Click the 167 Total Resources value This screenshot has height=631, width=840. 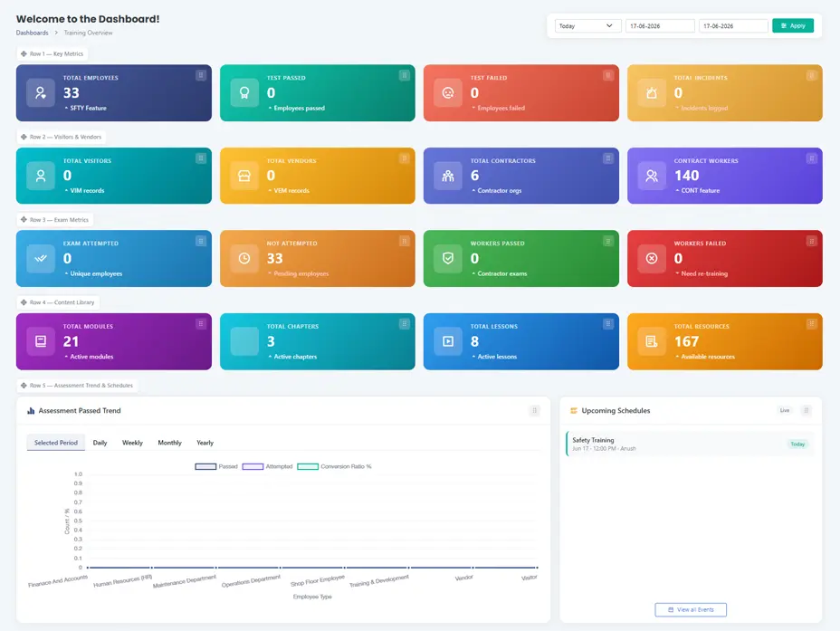click(686, 341)
